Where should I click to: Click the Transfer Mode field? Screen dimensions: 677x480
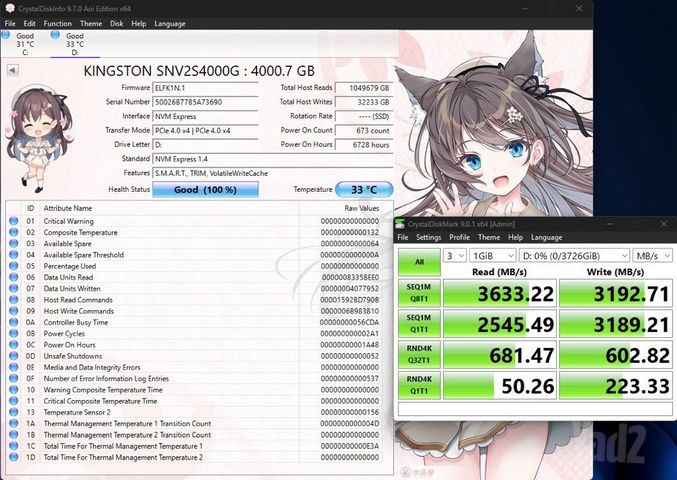(206, 130)
